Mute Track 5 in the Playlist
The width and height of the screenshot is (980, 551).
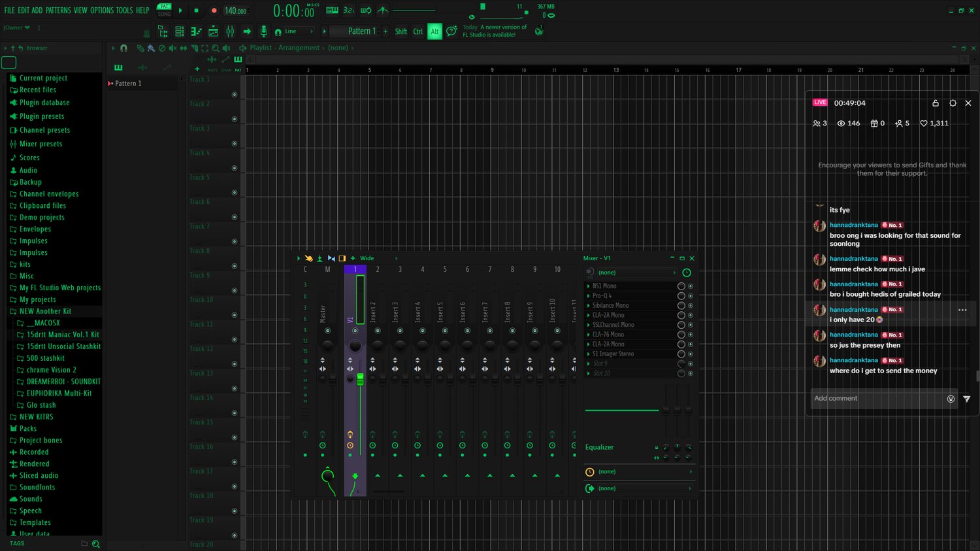coord(235,193)
